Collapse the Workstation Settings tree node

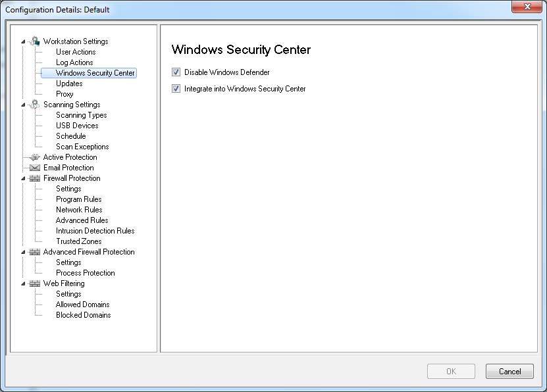[x=24, y=41]
